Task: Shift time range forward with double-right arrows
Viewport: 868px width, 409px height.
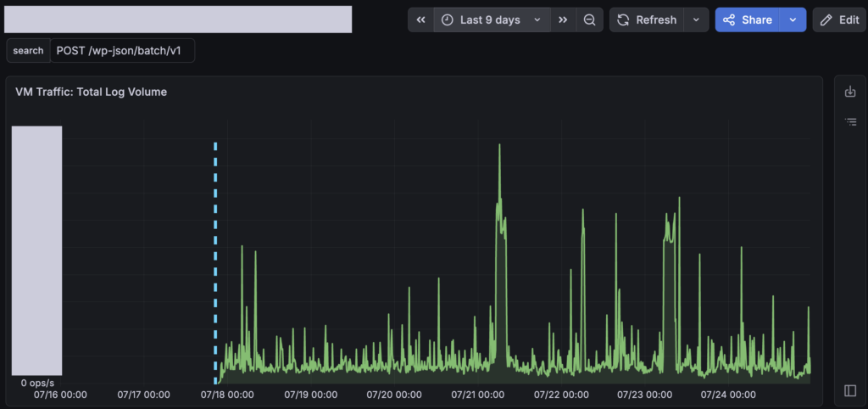Action: 563,20
